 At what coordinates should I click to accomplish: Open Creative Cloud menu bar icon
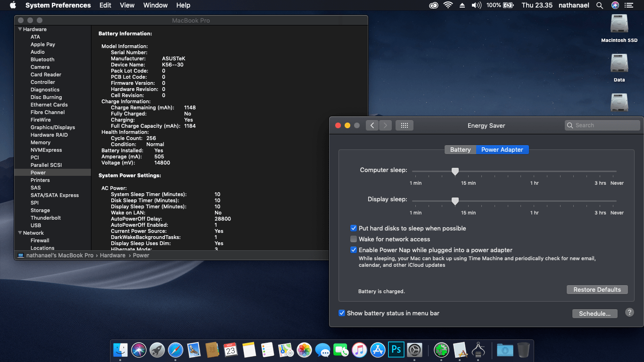(x=434, y=5)
